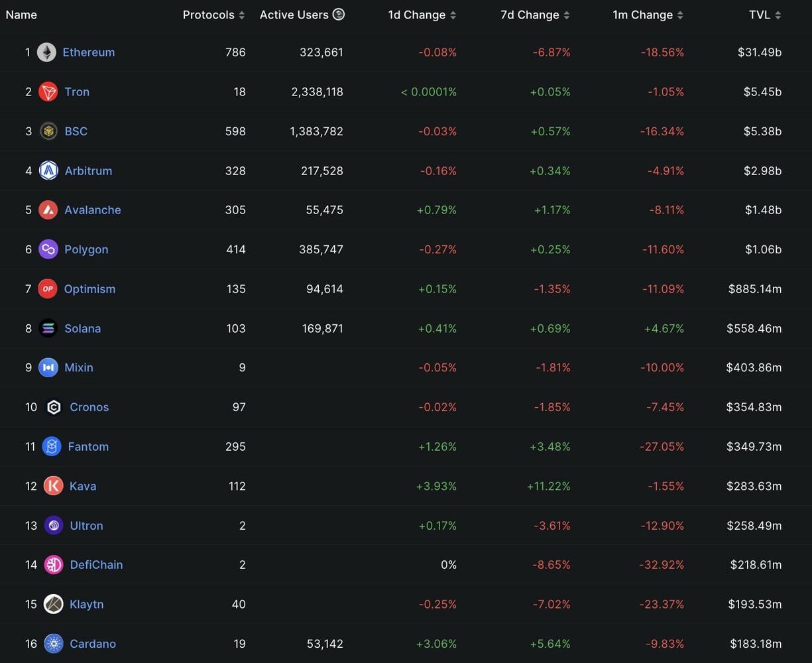812x663 pixels.
Task: Open the Cronos chain page
Action: (89, 407)
